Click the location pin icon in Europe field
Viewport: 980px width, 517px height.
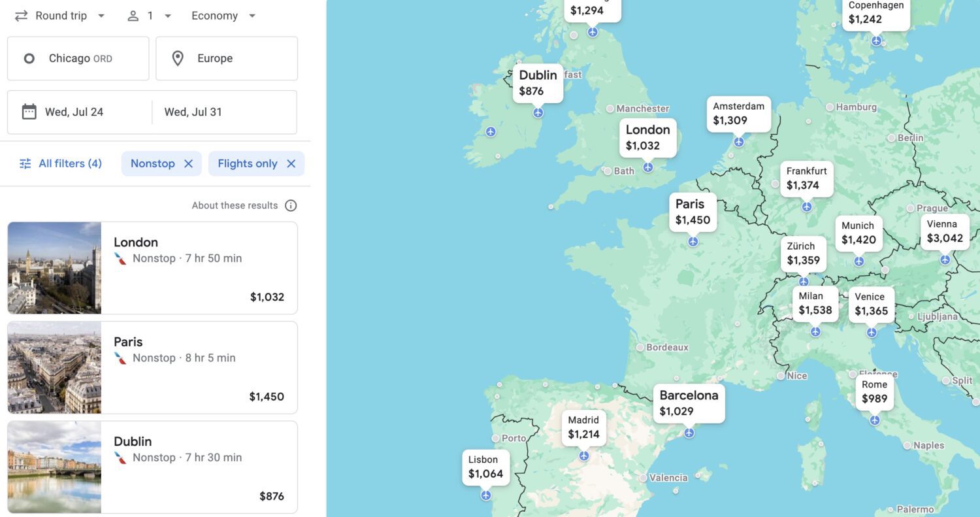177,58
